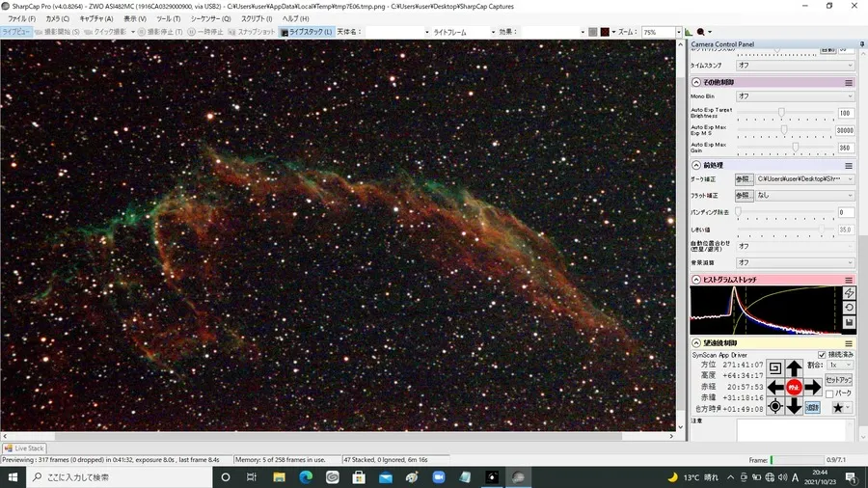Collapse 望遠鏡制御 section
868x488 pixels.
696,343
